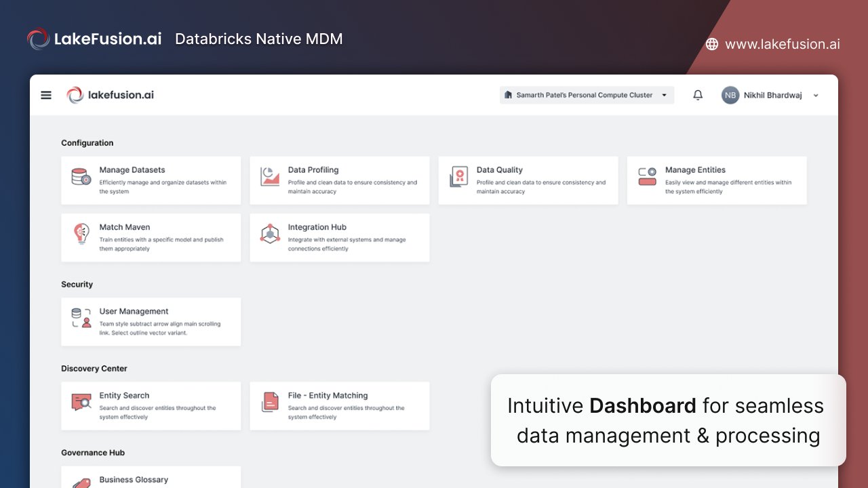868x488 pixels.
Task: Open the compute cluster dropdown
Action: 587,95
